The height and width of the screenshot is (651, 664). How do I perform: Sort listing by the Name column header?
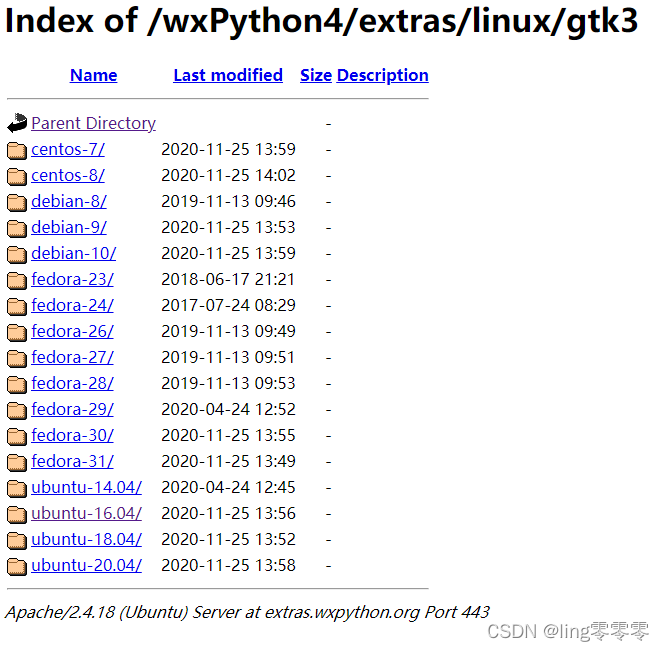(94, 75)
